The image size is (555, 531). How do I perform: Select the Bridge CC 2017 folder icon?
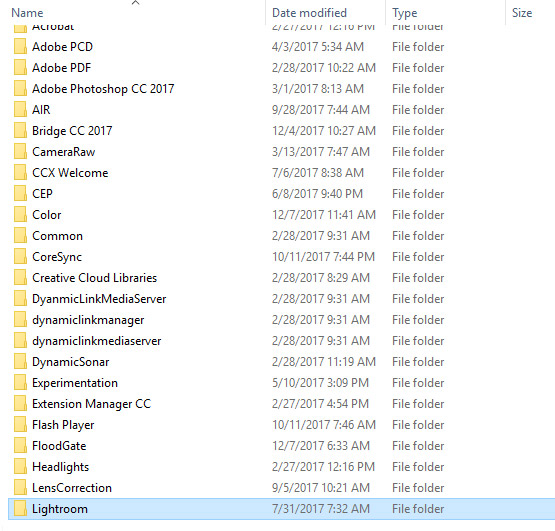[x=21, y=131]
